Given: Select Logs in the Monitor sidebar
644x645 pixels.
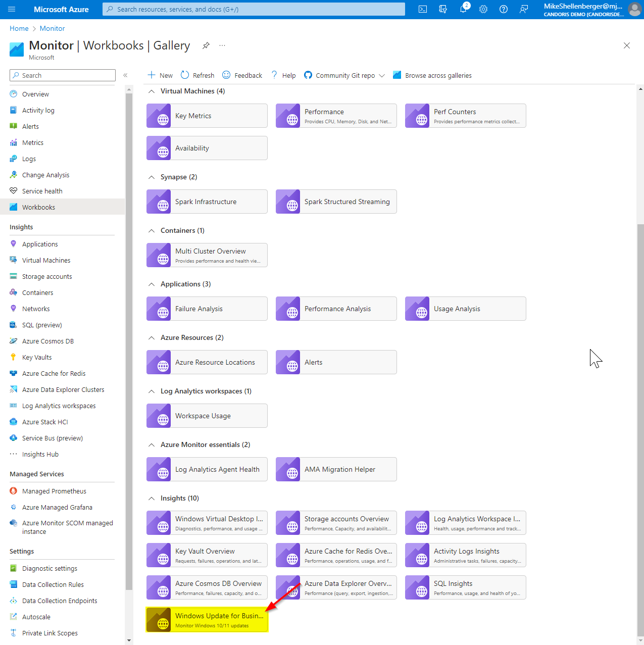Looking at the screenshot, I should [x=29, y=158].
